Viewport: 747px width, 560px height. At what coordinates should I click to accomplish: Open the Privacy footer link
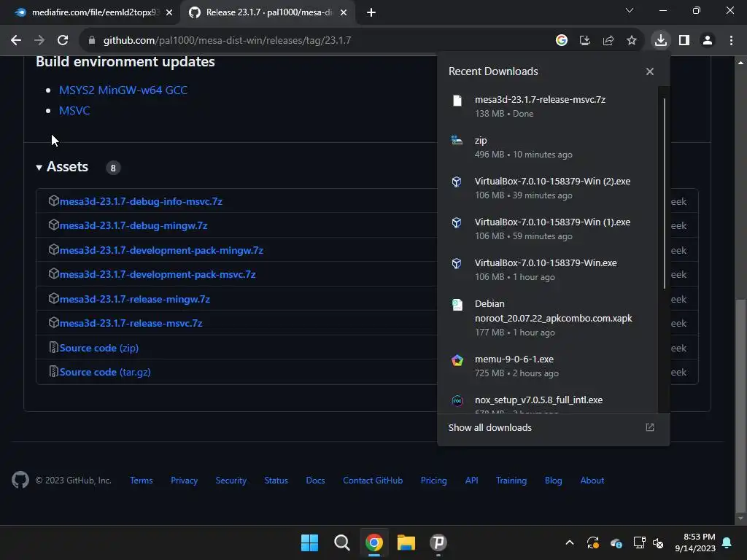coord(184,481)
